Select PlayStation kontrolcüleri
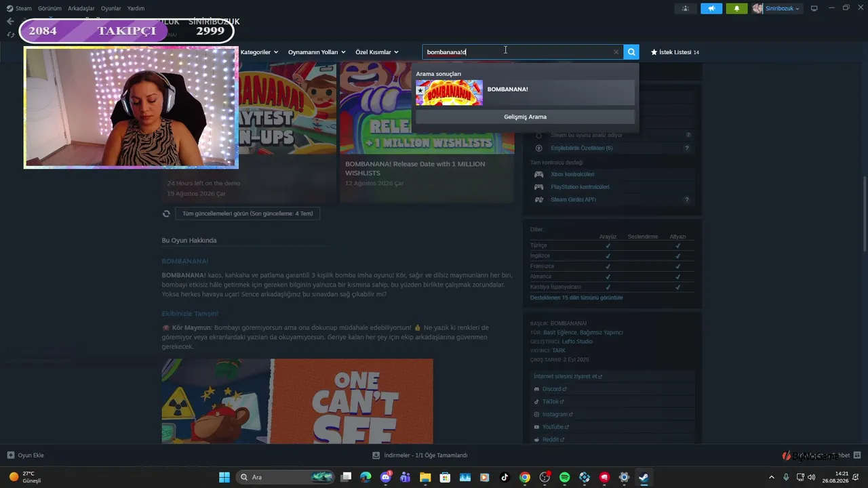868x488 pixels. pos(580,186)
